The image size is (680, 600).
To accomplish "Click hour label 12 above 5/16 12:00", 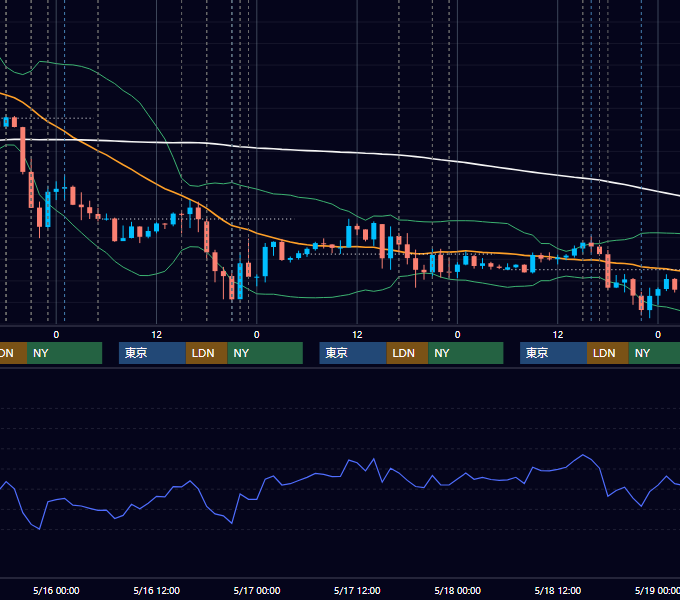I will (x=157, y=335).
